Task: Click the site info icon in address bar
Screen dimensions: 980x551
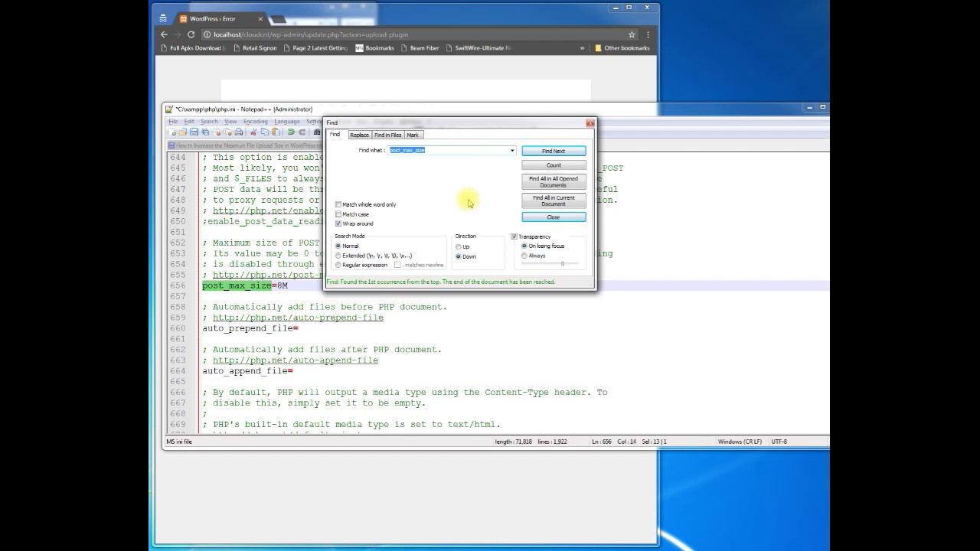Action: pos(207,34)
